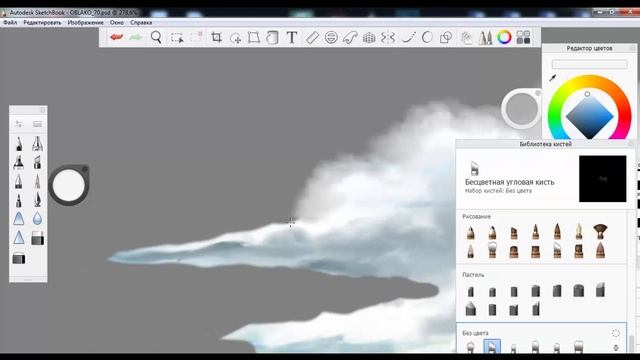Select the Quick Transform lasso tool
This screenshot has width=640, height=360.
point(236,38)
